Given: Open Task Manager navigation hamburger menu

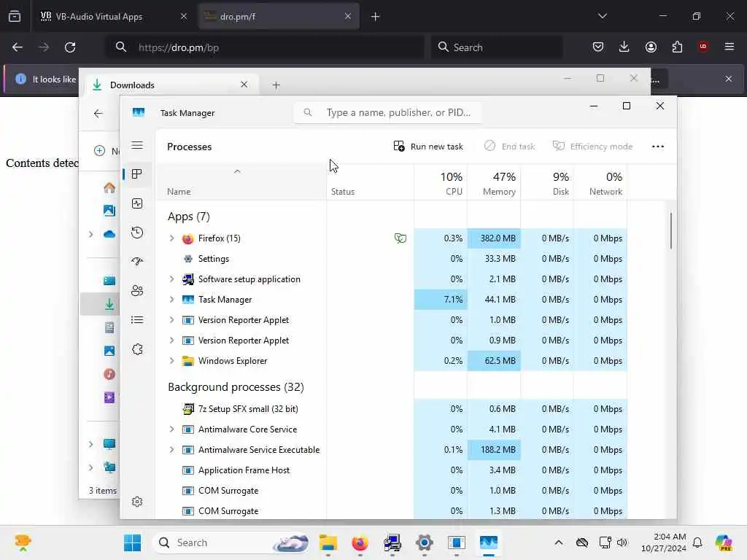Looking at the screenshot, I should pyautogui.click(x=137, y=145).
